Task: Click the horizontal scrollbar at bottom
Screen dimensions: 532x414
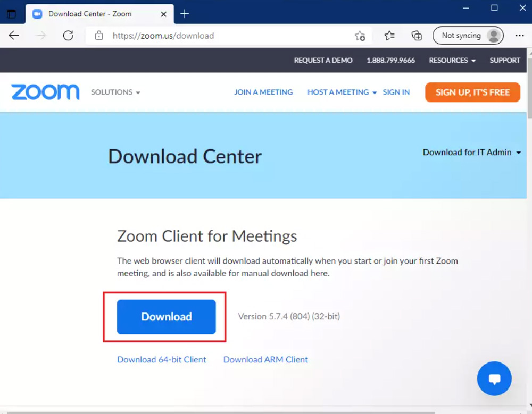Action: click(221, 412)
